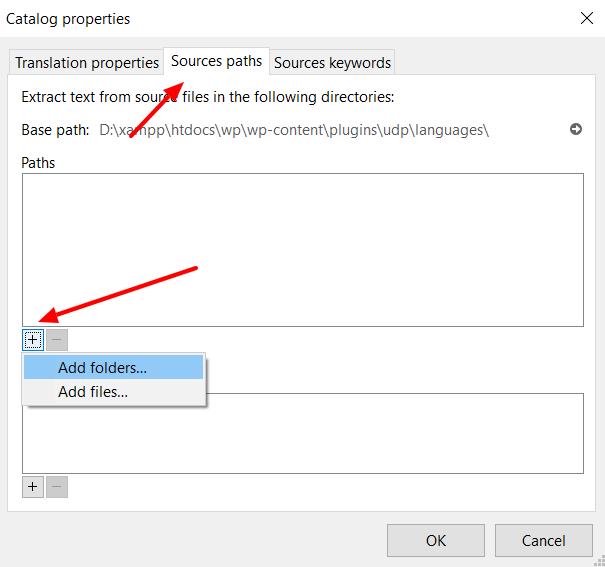Click the Catalog properties title bar

tap(280, 18)
